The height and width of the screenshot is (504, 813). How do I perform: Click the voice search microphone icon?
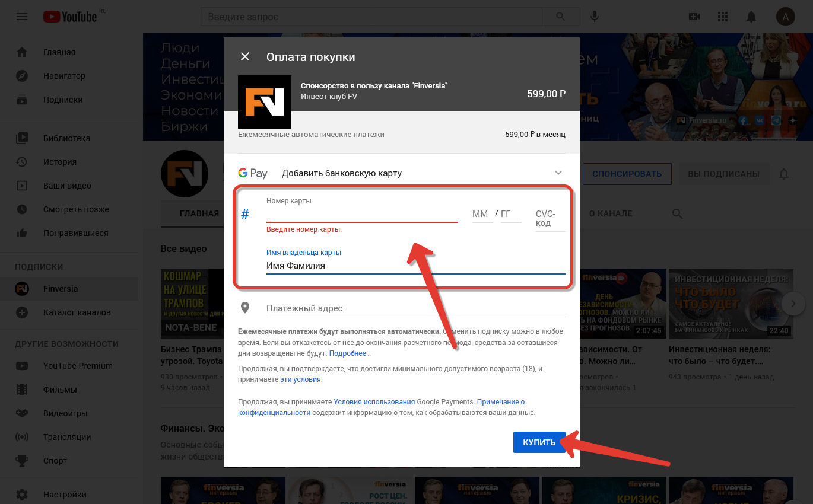pos(594,17)
